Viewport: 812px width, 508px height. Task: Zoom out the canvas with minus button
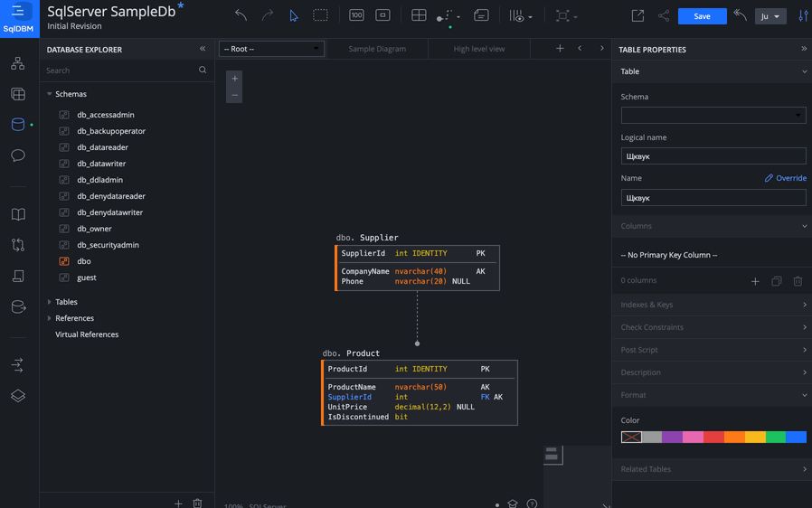tap(234, 95)
